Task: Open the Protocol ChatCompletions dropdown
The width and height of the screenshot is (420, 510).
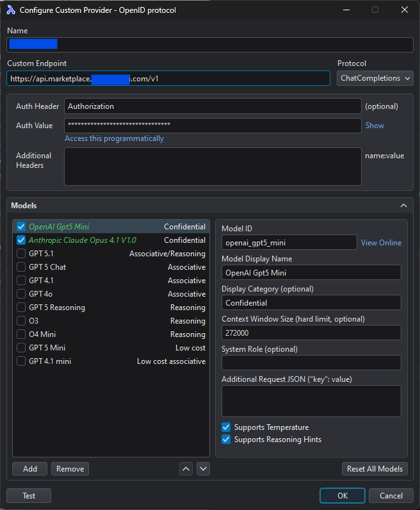Action: point(375,78)
